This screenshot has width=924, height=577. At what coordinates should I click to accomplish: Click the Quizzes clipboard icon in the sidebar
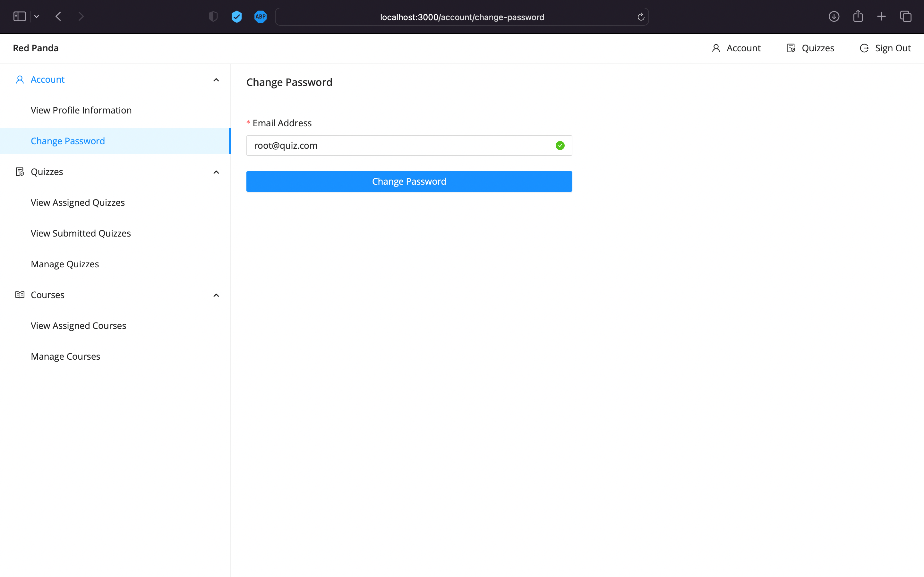[x=20, y=172]
